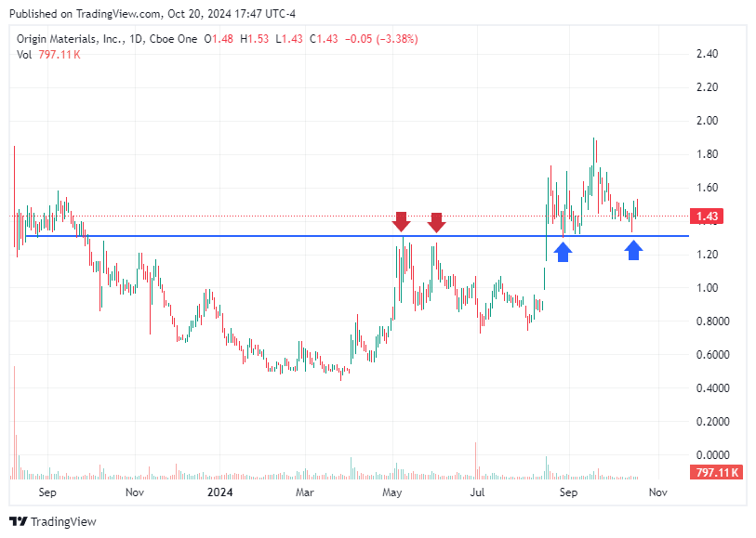Select the high value H1.53
756x538 pixels.
pyautogui.click(x=255, y=39)
